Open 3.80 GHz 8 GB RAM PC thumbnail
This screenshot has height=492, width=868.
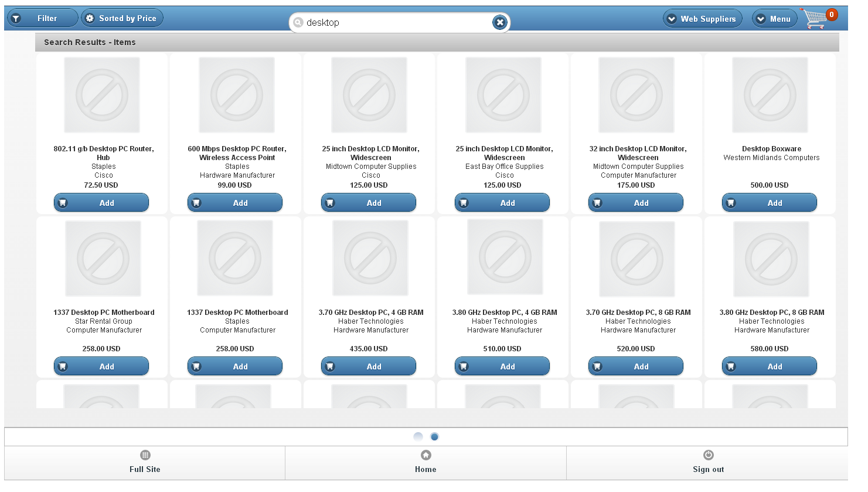(x=771, y=259)
